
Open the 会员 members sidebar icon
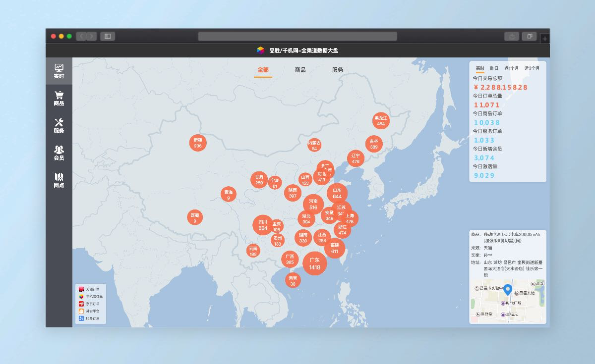(59, 153)
